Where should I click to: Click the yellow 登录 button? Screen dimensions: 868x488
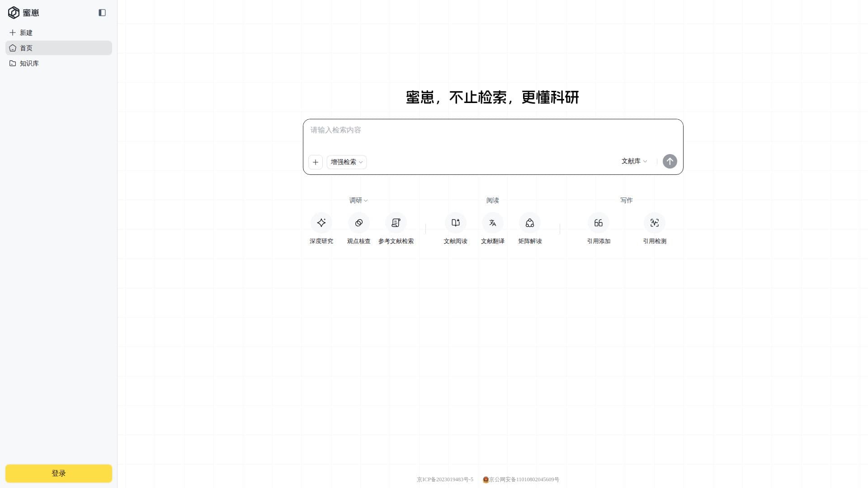click(59, 473)
